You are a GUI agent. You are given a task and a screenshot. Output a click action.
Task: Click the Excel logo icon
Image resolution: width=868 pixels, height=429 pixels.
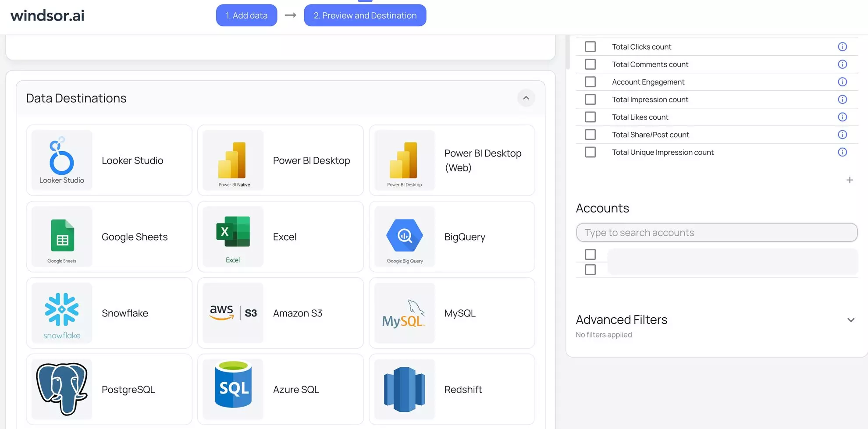pos(233,237)
